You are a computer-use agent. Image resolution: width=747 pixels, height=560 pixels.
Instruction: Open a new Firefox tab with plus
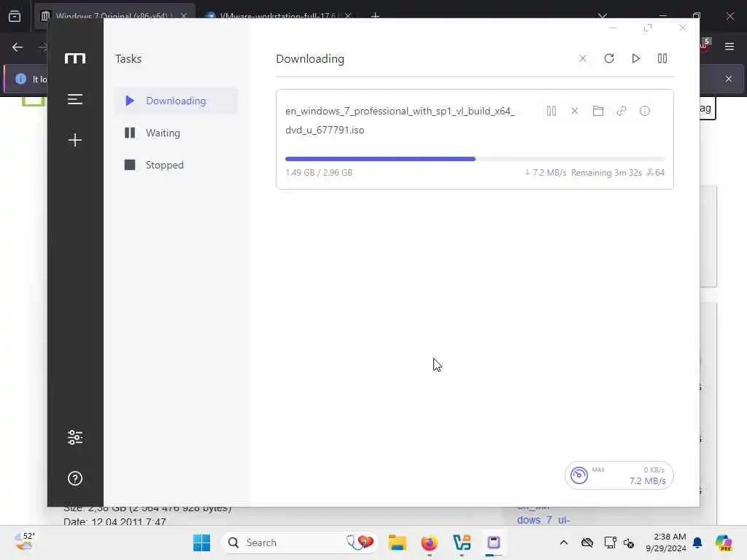tap(375, 15)
